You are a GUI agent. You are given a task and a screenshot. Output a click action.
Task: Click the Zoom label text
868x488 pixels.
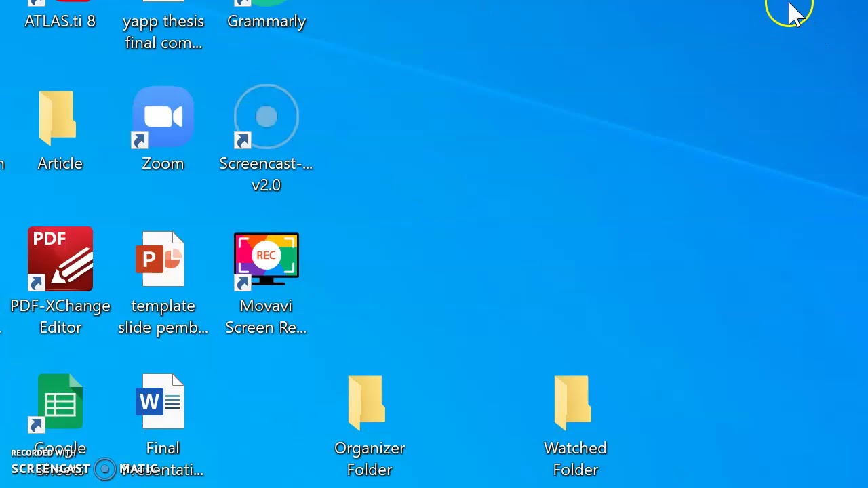pos(163,163)
